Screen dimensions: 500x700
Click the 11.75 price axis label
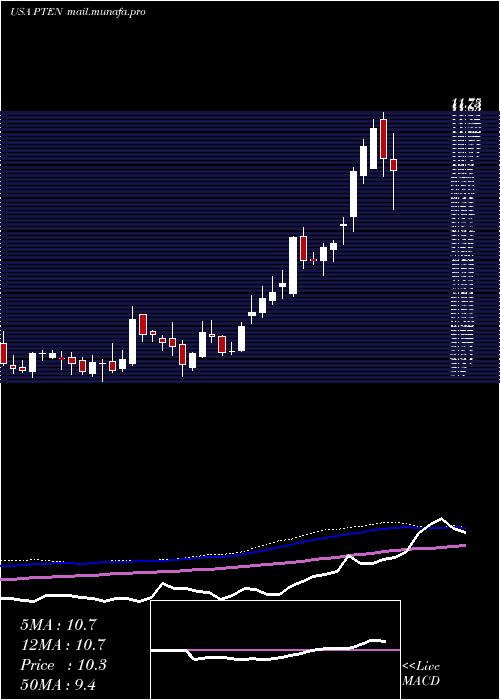click(x=466, y=105)
